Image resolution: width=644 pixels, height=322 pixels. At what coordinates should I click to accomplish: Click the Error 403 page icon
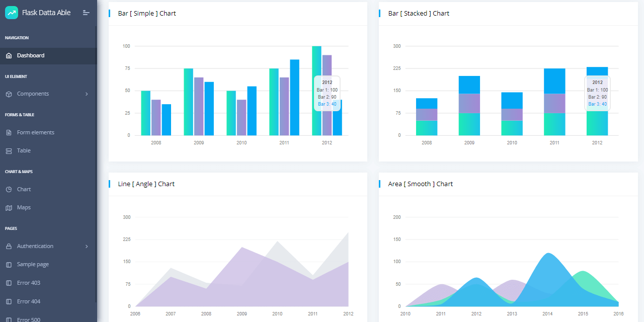(8, 283)
